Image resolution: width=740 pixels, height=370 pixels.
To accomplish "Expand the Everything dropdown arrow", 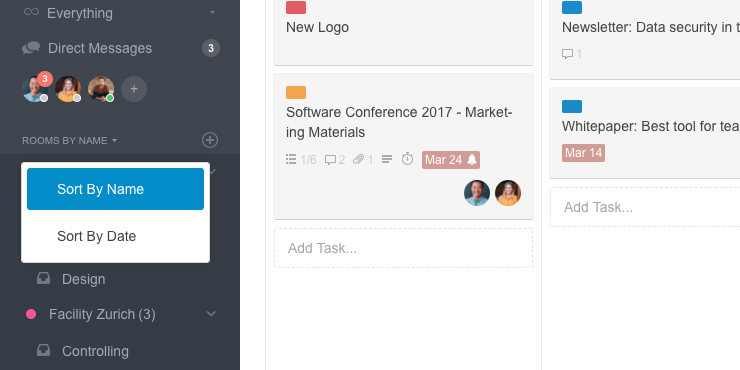I will [x=212, y=12].
